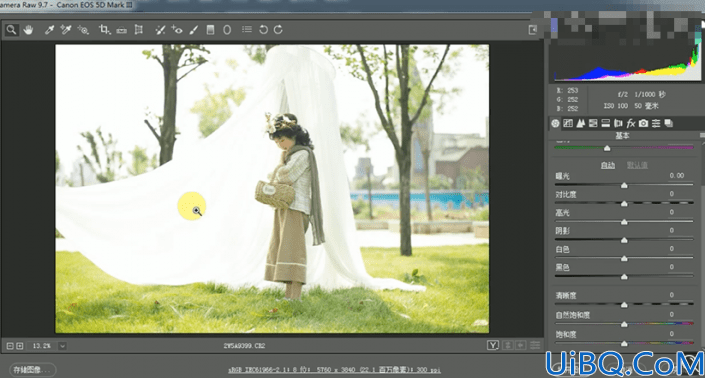Open the Lens Corrections panel tab

point(618,123)
